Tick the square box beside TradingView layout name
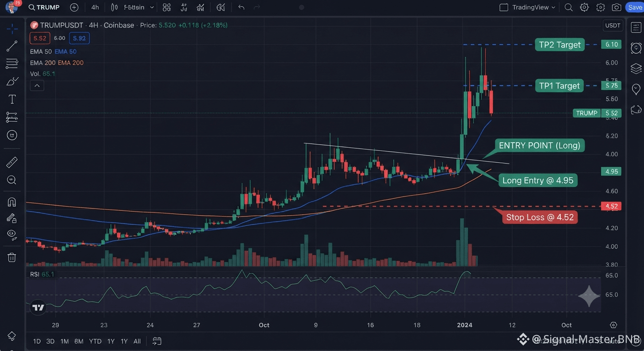The width and height of the screenshot is (644, 351). tap(504, 7)
